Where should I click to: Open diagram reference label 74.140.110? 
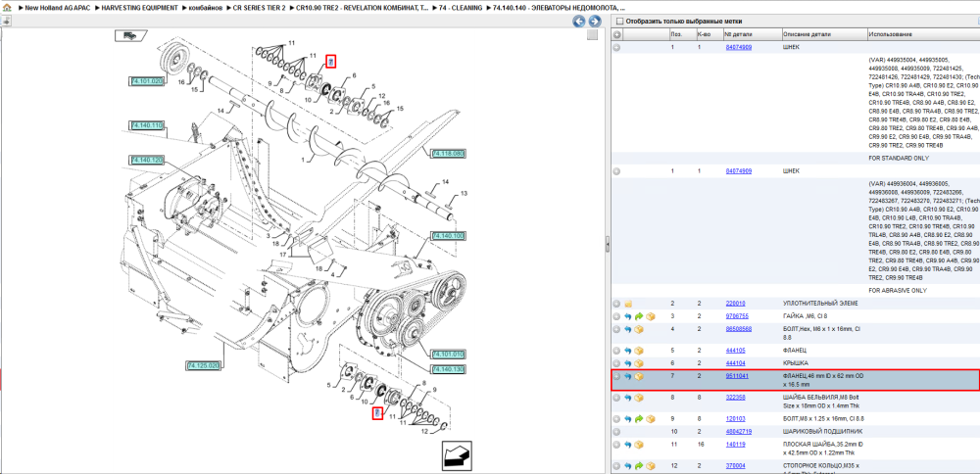(147, 125)
